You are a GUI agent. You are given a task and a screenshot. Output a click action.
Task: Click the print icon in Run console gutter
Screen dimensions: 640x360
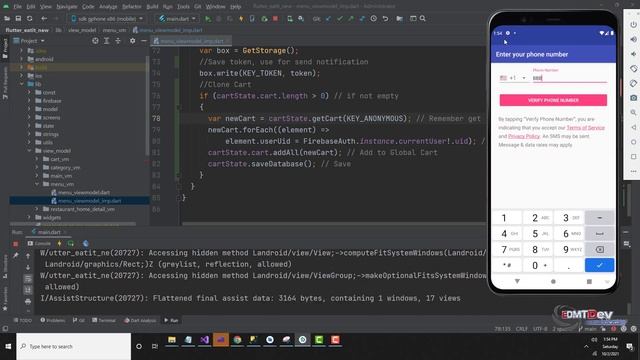(x=28, y=302)
